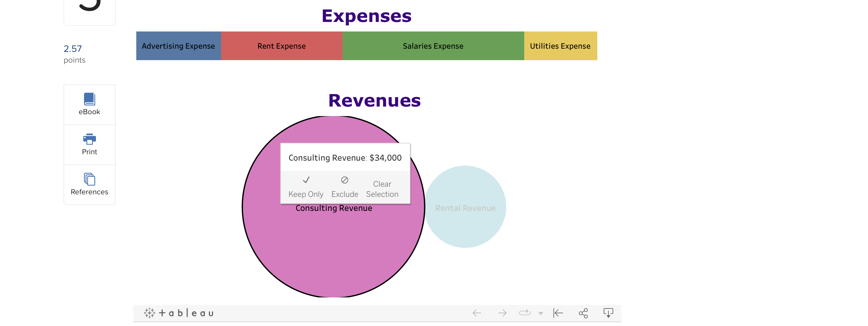Click the Tableau reset view icon
The width and height of the screenshot is (868, 326).
[x=558, y=313]
